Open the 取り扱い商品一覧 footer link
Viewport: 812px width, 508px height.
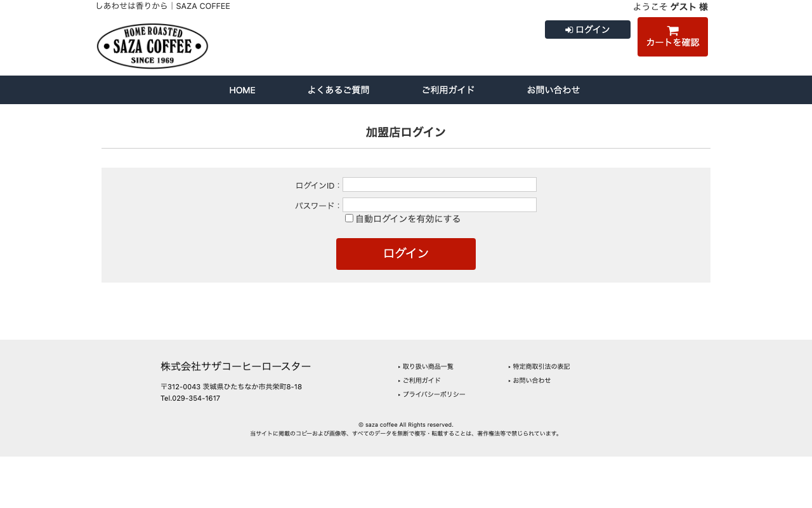tap(428, 366)
